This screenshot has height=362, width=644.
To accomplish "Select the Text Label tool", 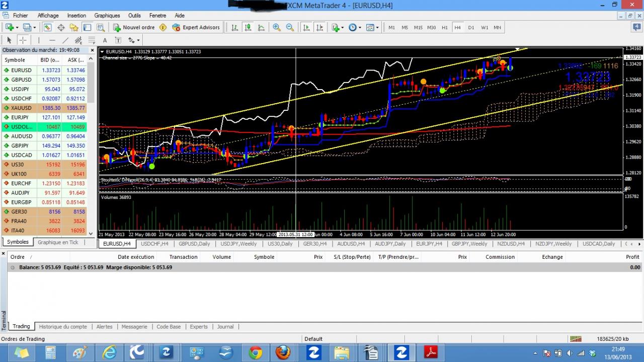I will 118,40.
